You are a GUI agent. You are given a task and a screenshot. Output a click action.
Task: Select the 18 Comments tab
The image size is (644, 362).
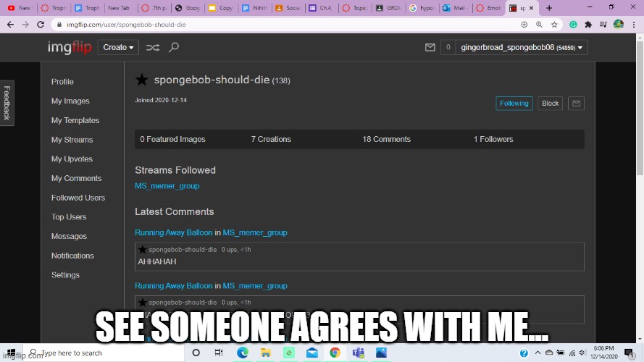coord(387,139)
